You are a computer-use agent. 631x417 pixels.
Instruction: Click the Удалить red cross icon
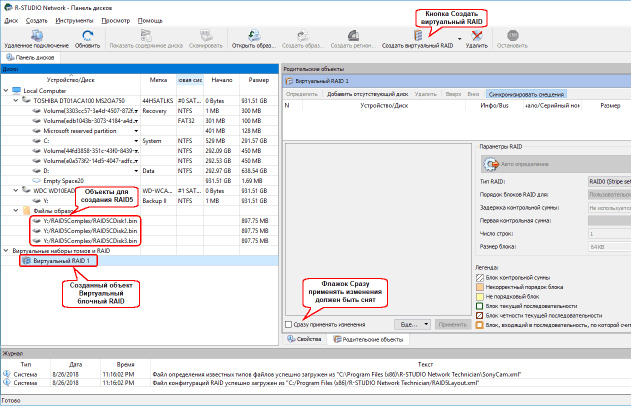476,35
